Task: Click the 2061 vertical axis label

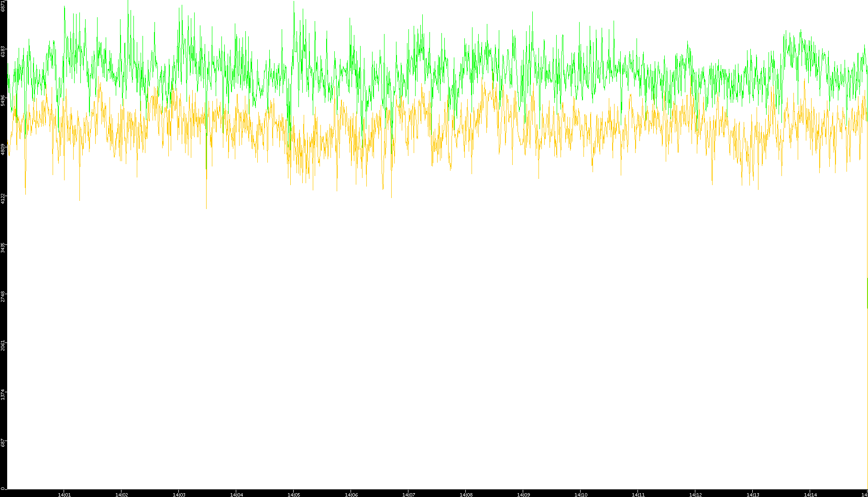Action: coord(3,345)
